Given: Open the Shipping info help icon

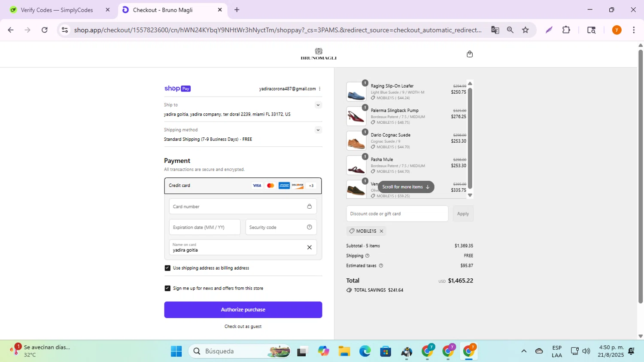Looking at the screenshot, I should click(x=367, y=256).
